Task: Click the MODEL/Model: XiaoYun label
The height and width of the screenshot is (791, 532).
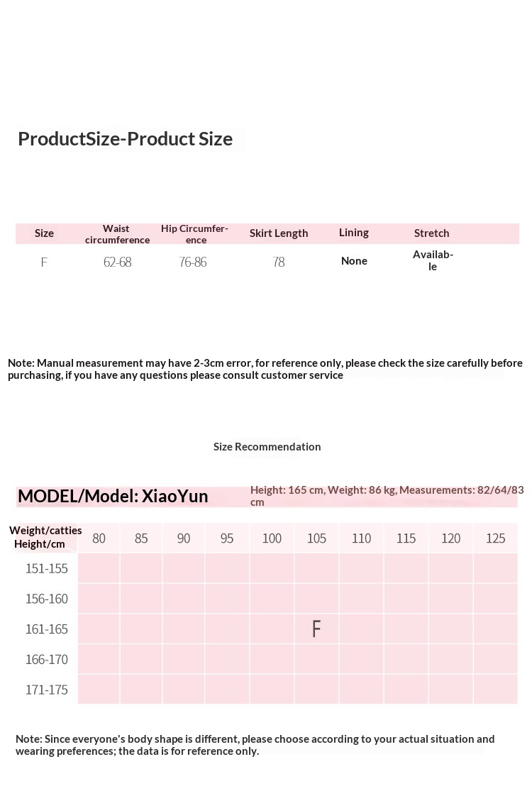Action: coord(113,496)
